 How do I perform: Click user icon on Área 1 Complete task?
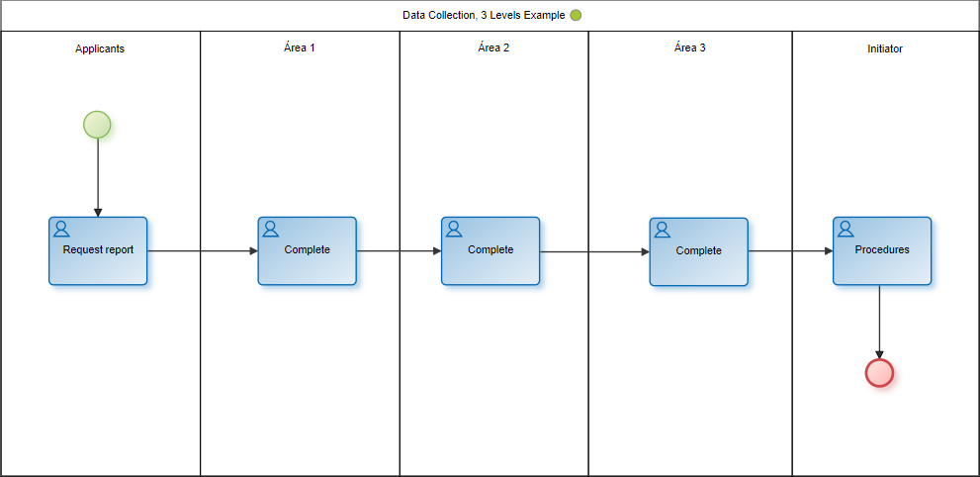(271, 230)
